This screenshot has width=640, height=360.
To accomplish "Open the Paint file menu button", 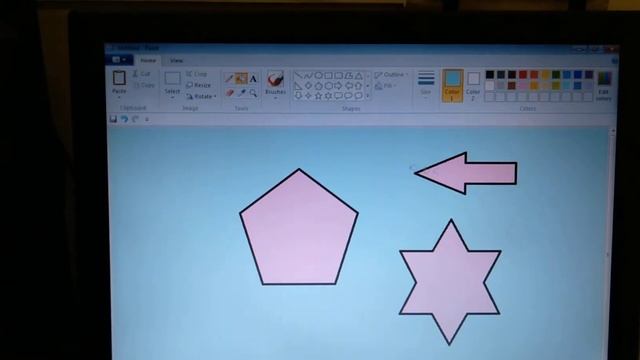I will pos(119,60).
